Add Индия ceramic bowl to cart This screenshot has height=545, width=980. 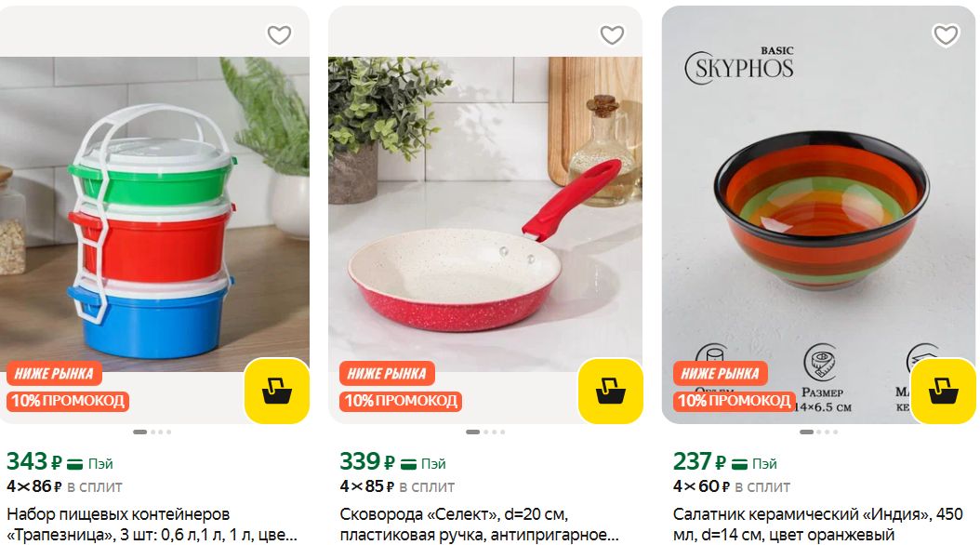pyautogui.click(x=943, y=392)
